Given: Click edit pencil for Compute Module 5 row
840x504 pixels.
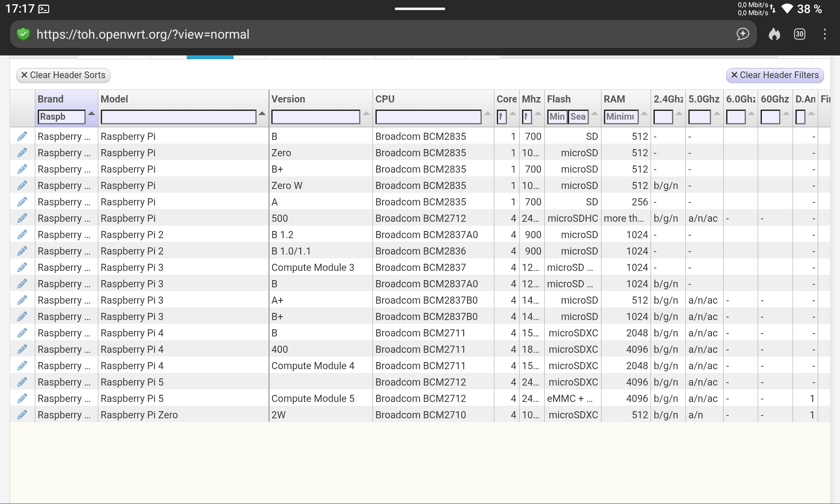Looking at the screenshot, I should [22, 398].
